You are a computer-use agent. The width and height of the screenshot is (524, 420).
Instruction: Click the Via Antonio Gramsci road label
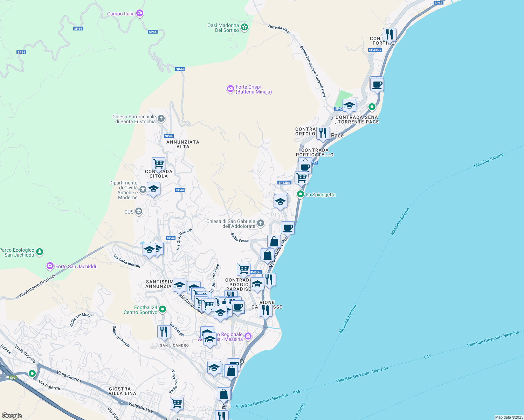click(x=37, y=286)
